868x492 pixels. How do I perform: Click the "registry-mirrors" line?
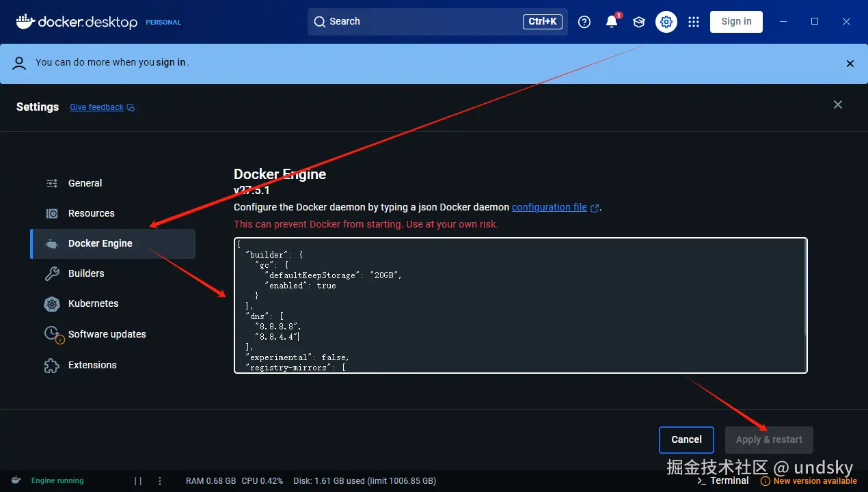point(295,368)
